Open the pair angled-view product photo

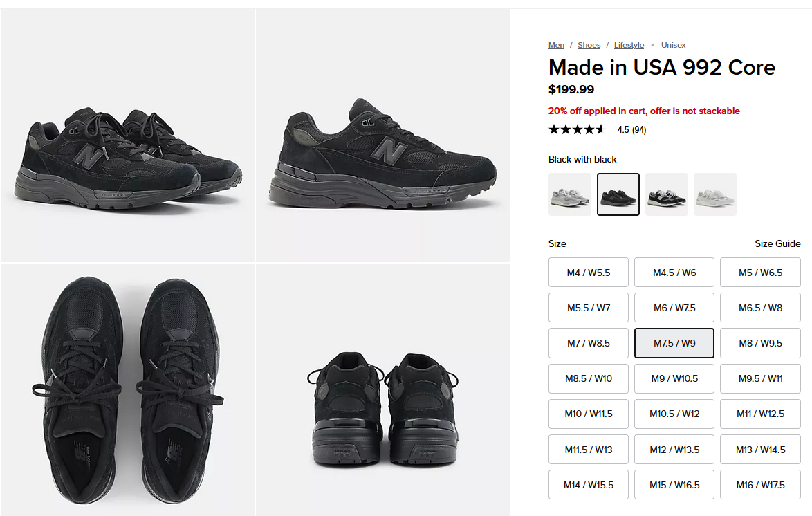[128, 136]
